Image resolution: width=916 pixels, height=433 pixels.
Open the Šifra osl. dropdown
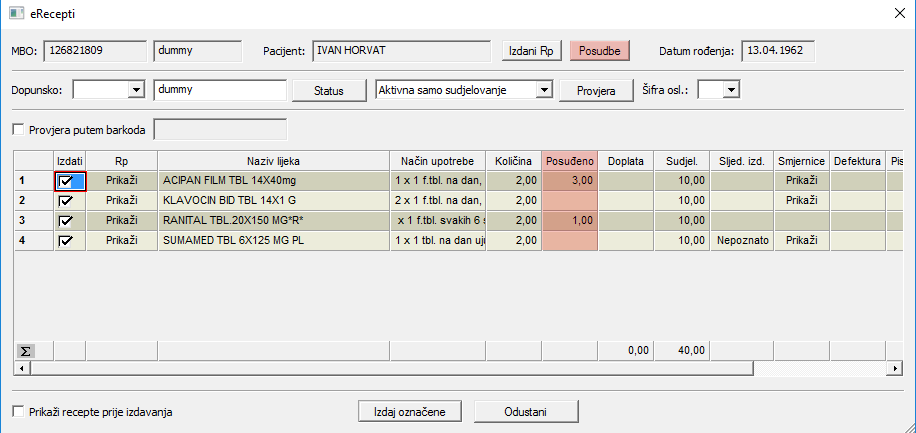731,90
